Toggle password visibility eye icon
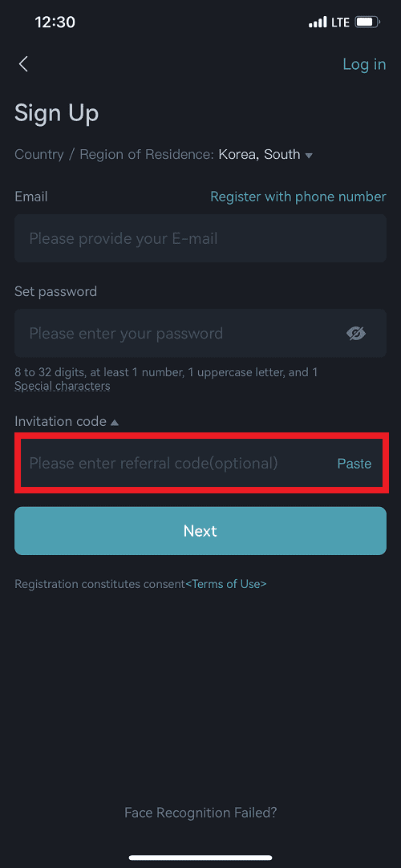The width and height of the screenshot is (401, 868). pos(356,333)
